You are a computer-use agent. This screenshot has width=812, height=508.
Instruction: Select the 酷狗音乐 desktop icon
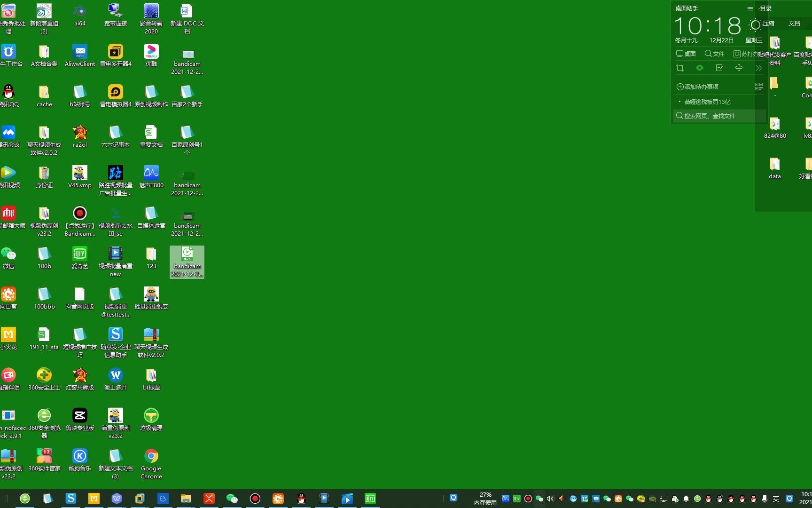(80, 460)
